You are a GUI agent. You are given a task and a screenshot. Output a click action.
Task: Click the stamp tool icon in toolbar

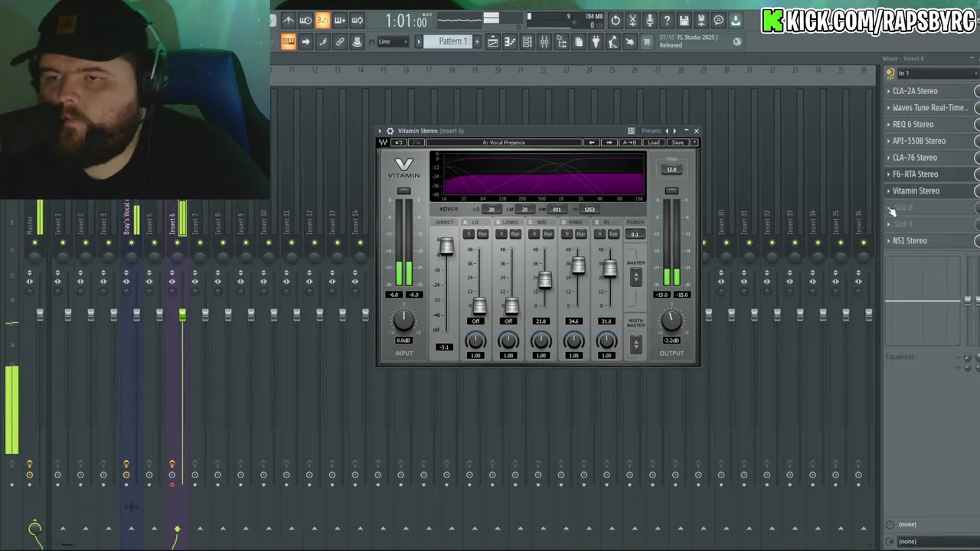[x=357, y=41]
